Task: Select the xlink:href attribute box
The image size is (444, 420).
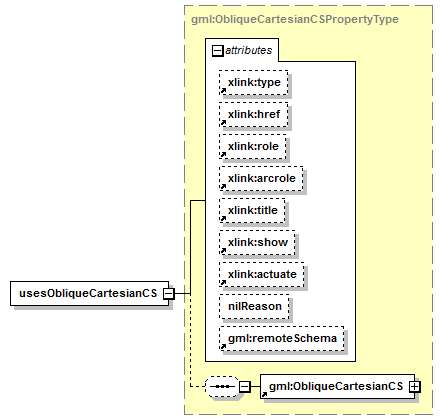Action: tap(254, 114)
